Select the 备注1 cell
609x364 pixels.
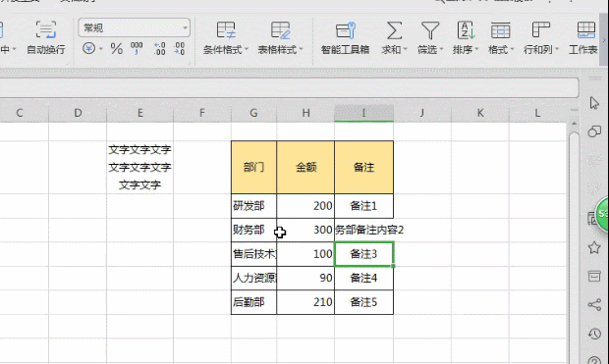(363, 206)
